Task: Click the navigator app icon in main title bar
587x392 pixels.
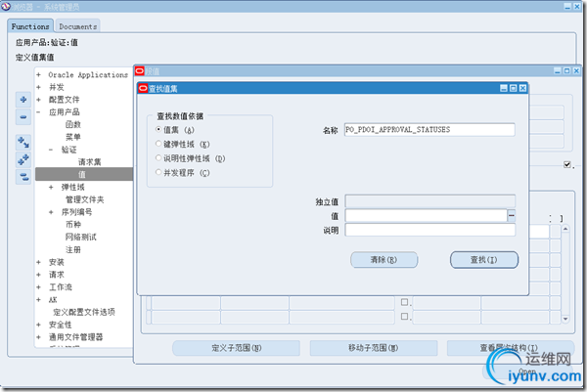Action: coord(6,6)
